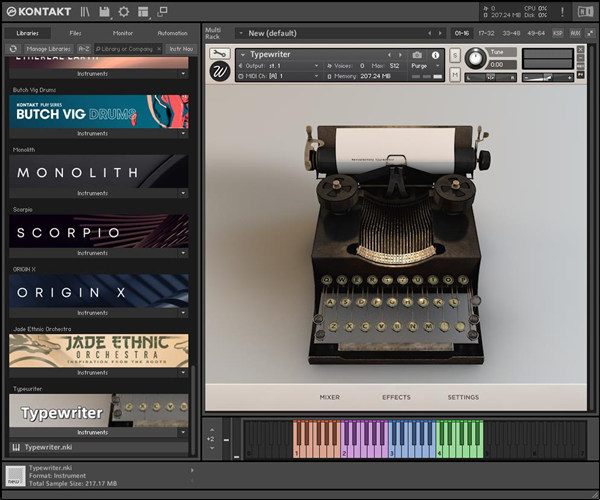Open Jade Ethnic Orchestra dropdown arrow
Screen dimensions: 600x500
pyautogui.click(x=183, y=372)
